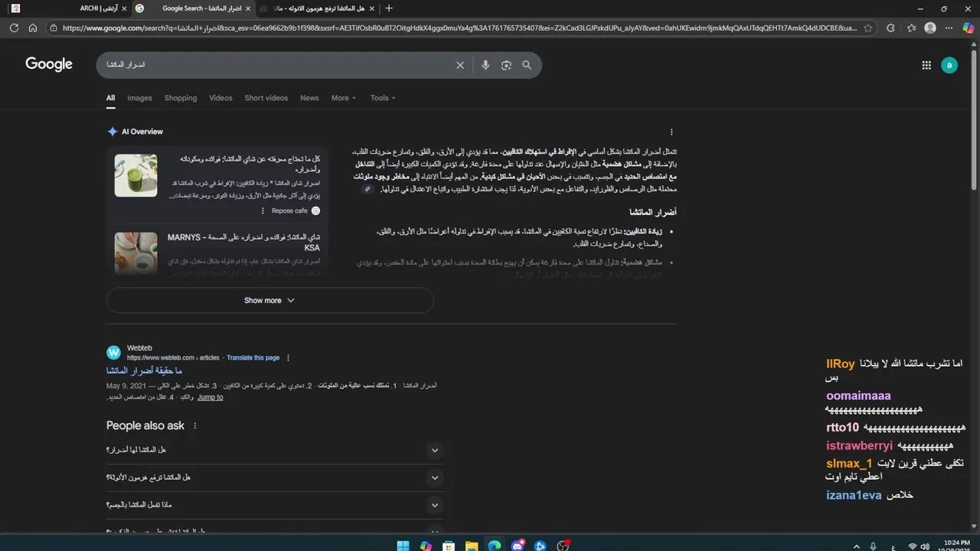Open Windows Start menu
The image size is (980, 551).
coord(403,546)
